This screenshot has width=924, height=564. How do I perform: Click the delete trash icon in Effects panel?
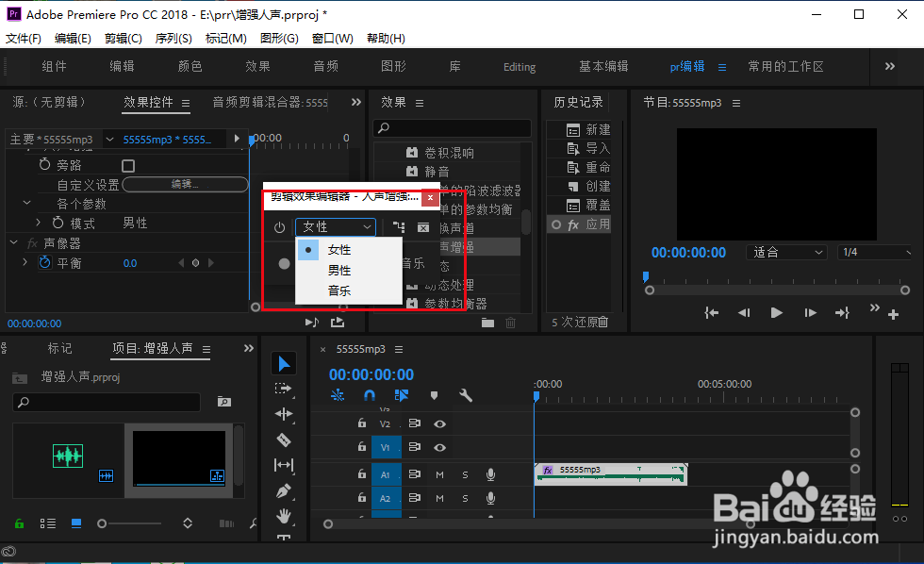(510, 323)
